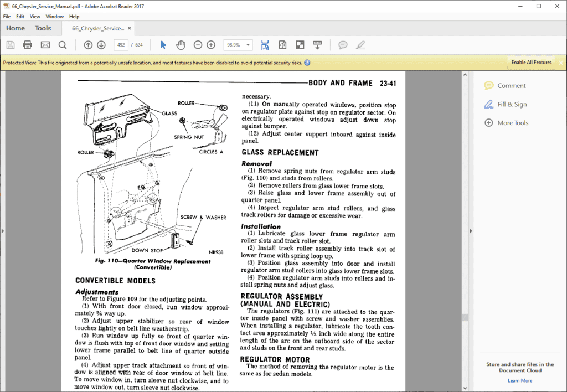This screenshot has width=567, height=392.
Task: Open the View menu
Action: tap(35, 17)
